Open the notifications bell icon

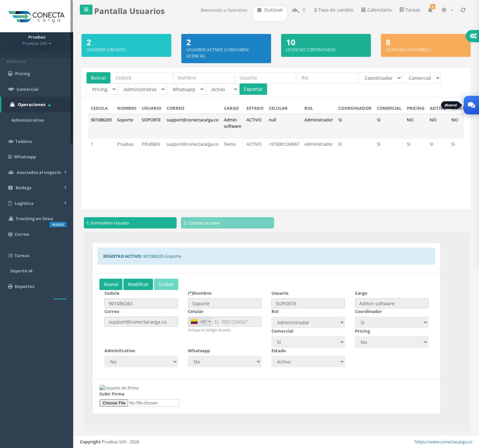point(430,10)
